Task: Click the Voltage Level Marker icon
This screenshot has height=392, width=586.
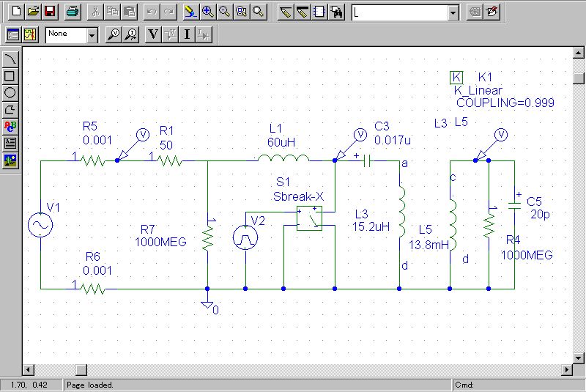Action: (x=114, y=34)
